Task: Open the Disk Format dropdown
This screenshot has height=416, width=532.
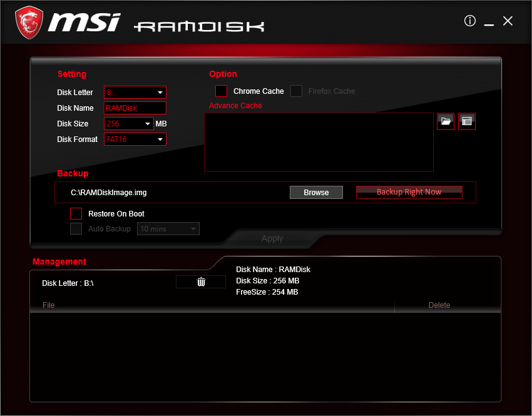Action: [135, 140]
